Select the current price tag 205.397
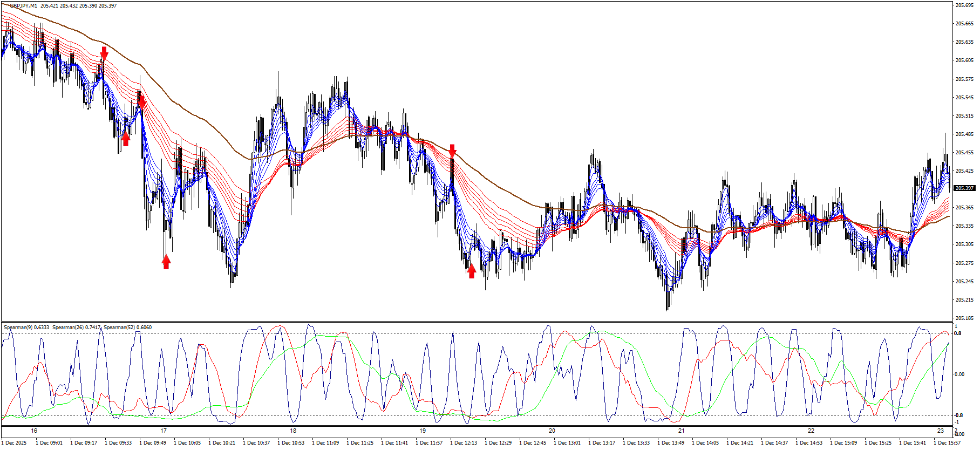The height and width of the screenshot is (457, 980). click(964, 188)
